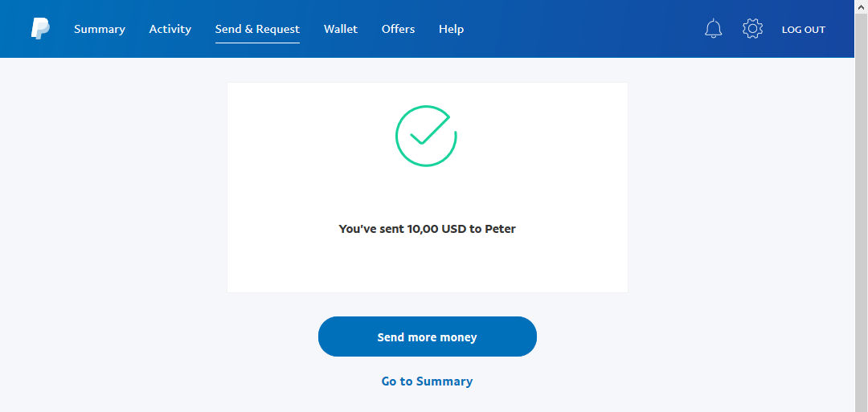
Task: Open the Help menu item
Action: click(451, 29)
